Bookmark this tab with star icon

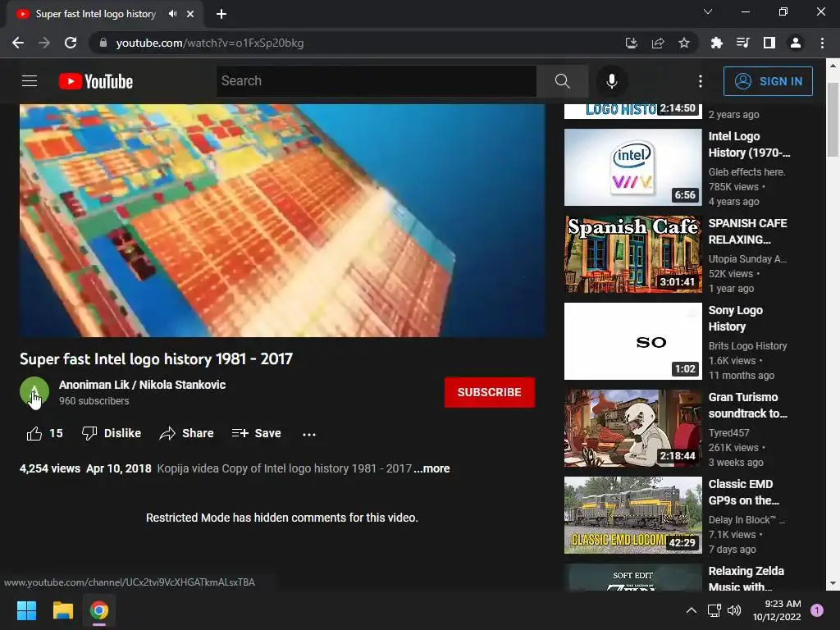click(684, 43)
